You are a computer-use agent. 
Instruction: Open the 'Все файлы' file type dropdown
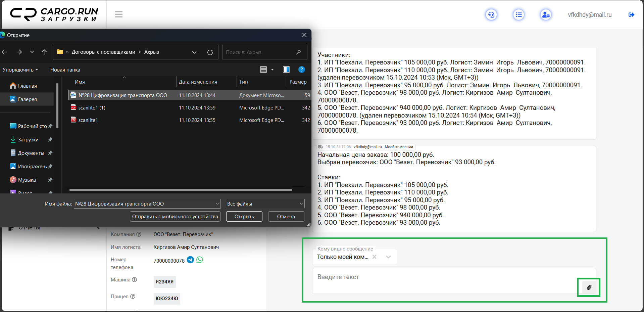pos(265,204)
